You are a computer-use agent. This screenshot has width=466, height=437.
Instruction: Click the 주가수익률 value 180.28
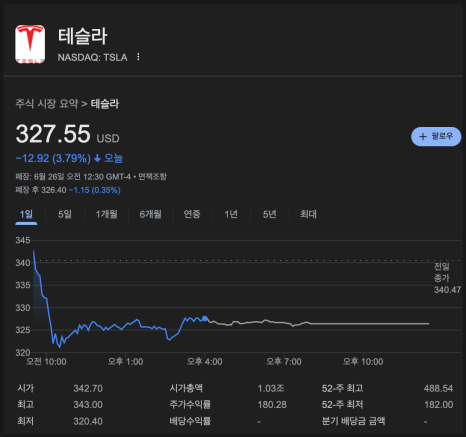tap(272, 405)
